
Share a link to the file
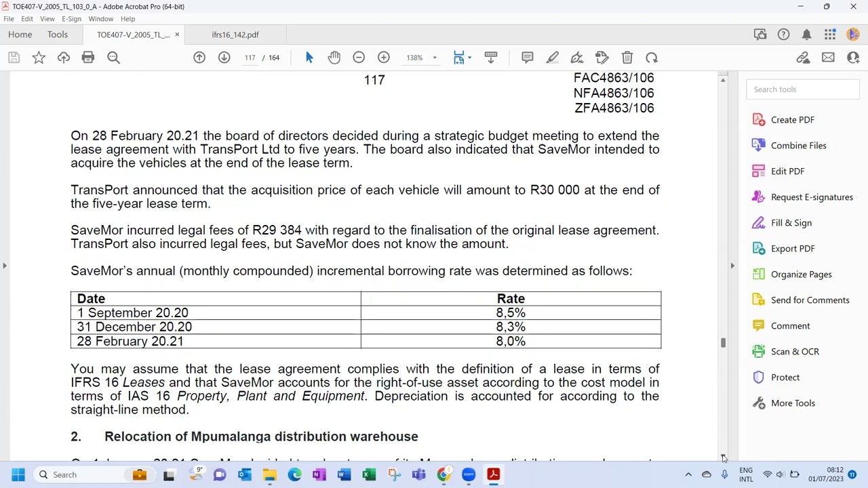[803, 58]
